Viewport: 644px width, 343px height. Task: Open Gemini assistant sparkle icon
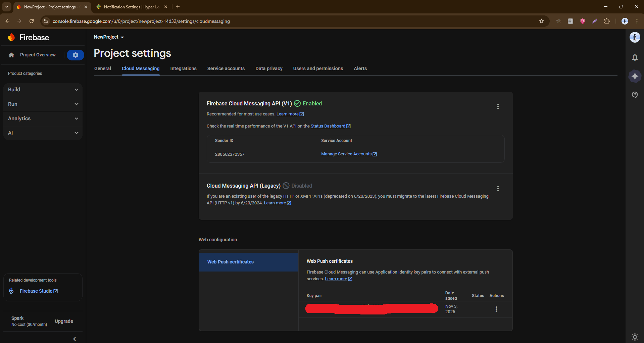(635, 76)
